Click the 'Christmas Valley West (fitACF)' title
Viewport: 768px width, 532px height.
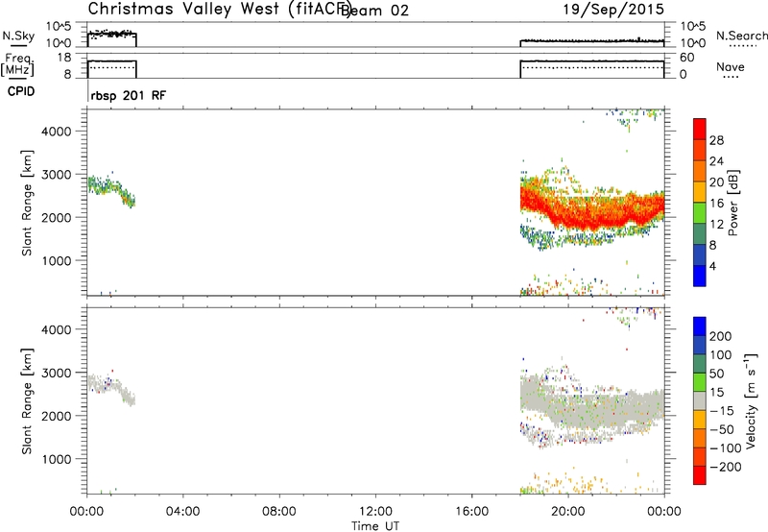click(220, 9)
